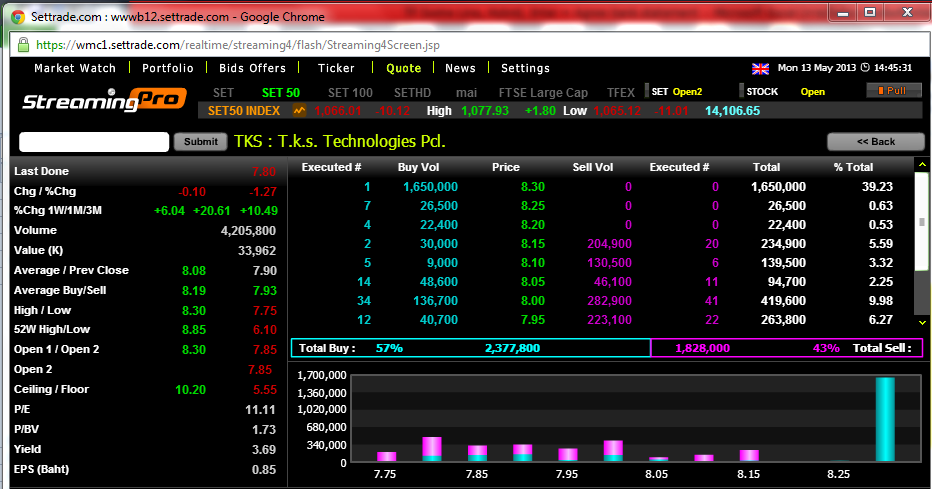Click the Sell Vol column header
This screenshot has width=932, height=489.
[x=593, y=167]
